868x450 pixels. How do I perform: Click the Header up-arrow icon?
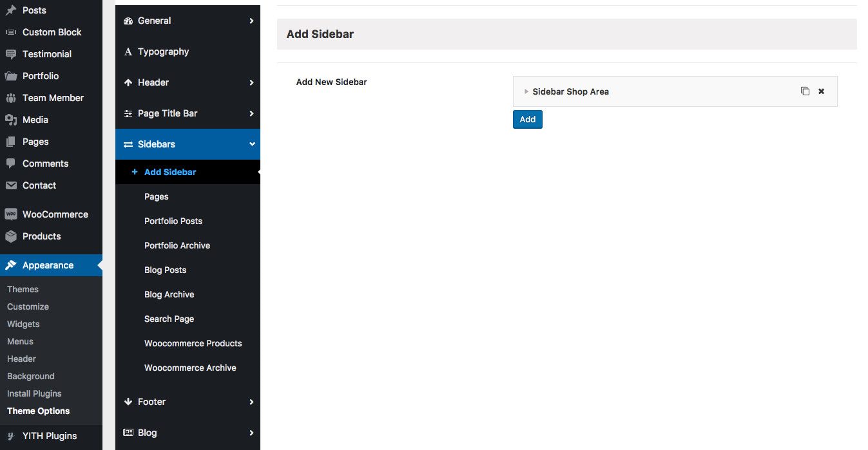tap(128, 82)
